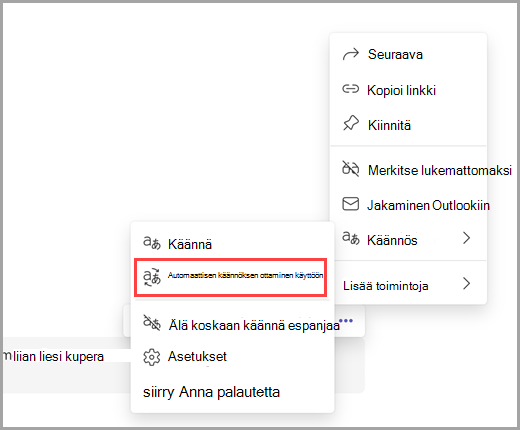Open Lisää toimintoja menu item
520x430 pixels.
coord(408,286)
